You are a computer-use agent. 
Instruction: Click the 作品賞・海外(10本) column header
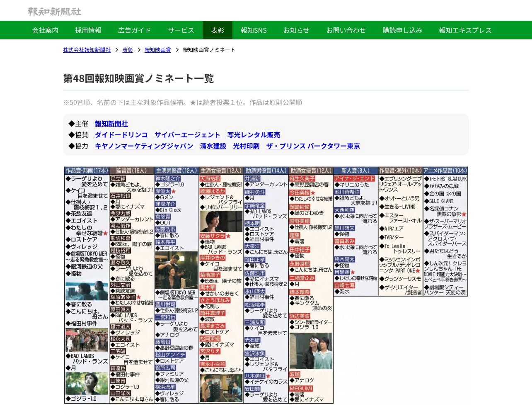[x=400, y=171]
